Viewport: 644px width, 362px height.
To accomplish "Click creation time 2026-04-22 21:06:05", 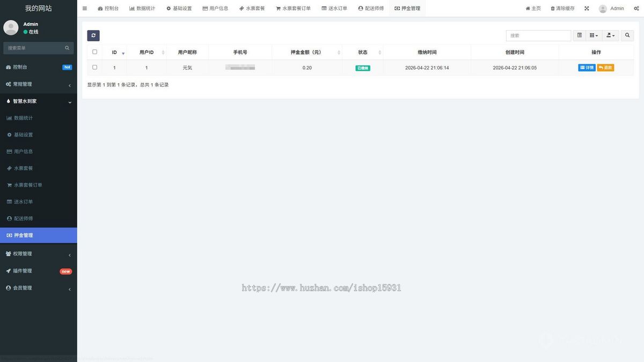I will coord(515,68).
